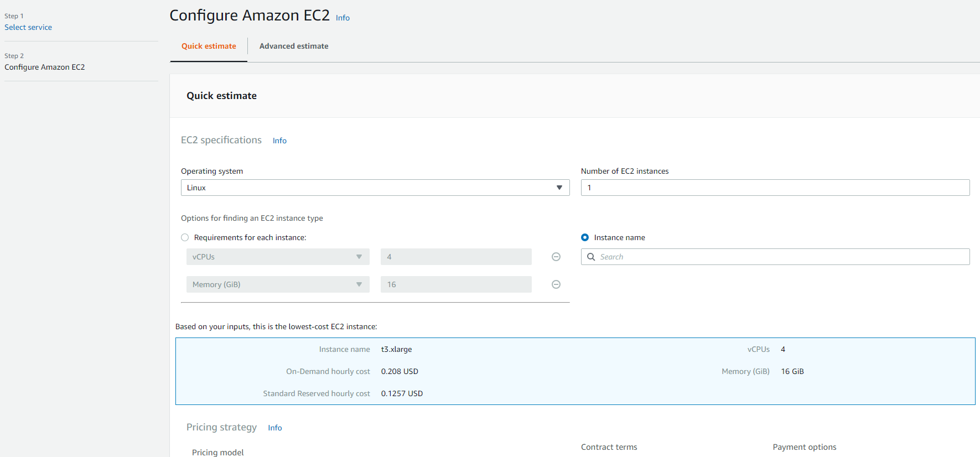Remove the Memory (GiB) requirement row
This screenshot has width=980, height=457.
tap(556, 284)
